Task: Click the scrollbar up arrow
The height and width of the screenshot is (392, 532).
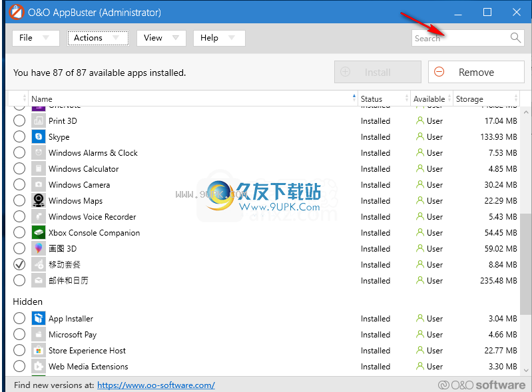Action: tap(526, 112)
